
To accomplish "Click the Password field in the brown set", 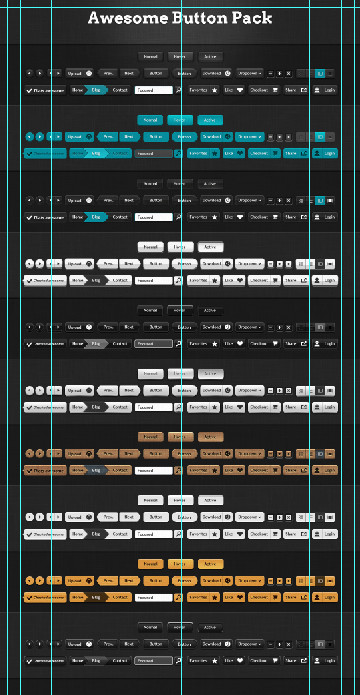I will [x=153, y=470].
